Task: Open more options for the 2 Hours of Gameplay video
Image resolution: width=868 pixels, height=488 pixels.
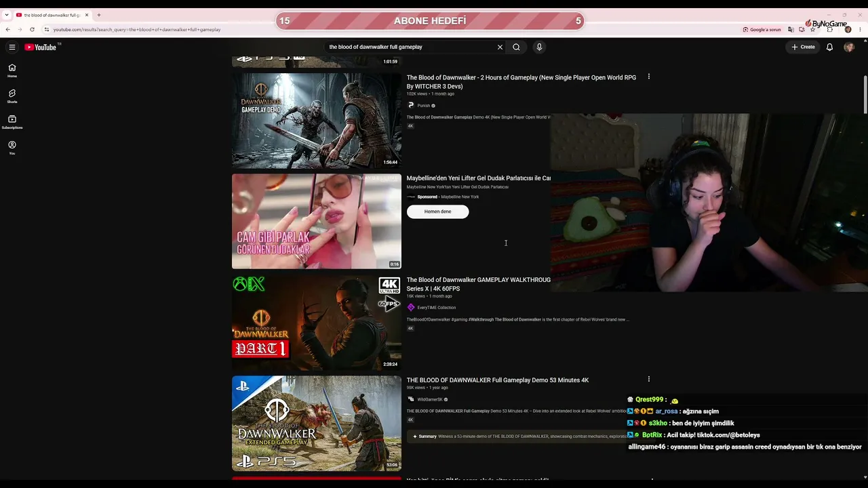Action: point(649,77)
